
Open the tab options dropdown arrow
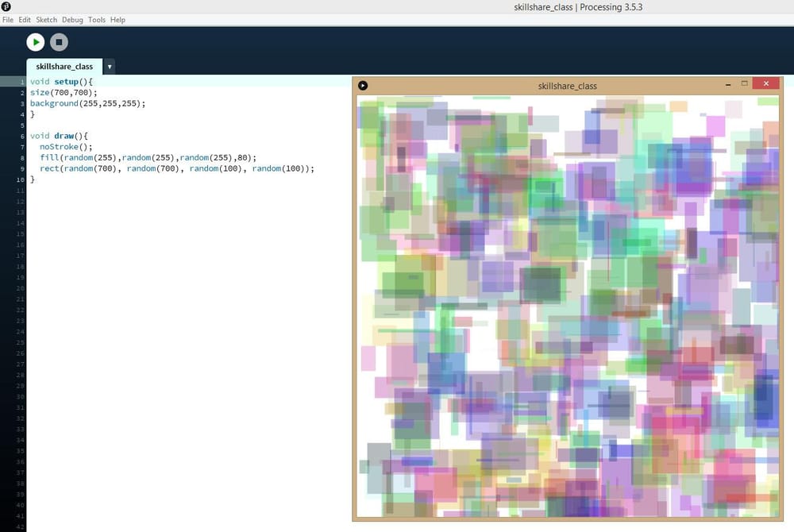[x=110, y=67]
